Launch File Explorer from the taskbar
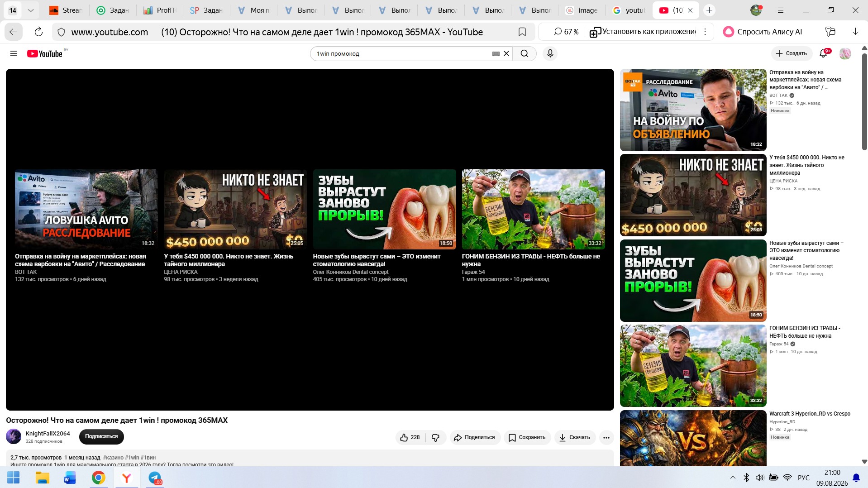Viewport: 868px width, 488px height. 42,478
